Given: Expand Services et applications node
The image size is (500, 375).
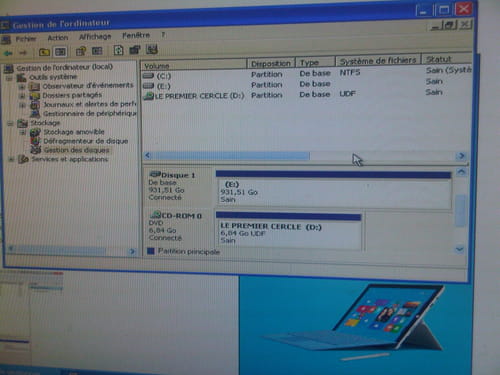Looking at the screenshot, I should (11, 160).
